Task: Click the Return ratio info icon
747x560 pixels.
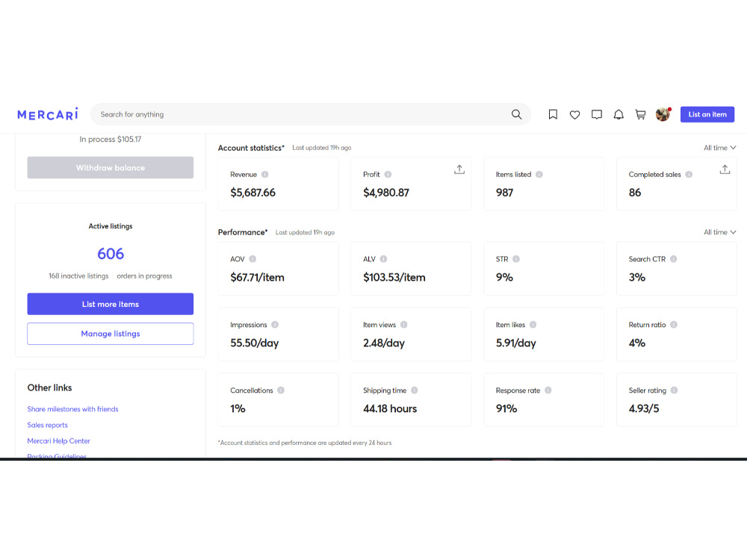Action: (674, 325)
